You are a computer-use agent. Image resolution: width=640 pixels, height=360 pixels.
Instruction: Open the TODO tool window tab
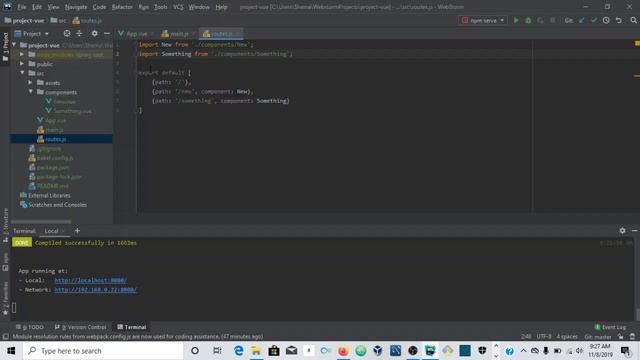click(30, 327)
